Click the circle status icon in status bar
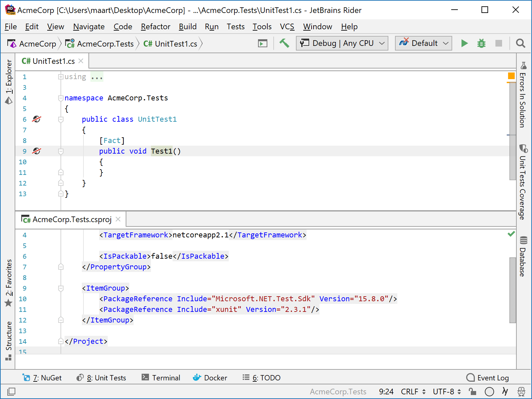Viewport: 532px width, 399px height. (x=489, y=392)
